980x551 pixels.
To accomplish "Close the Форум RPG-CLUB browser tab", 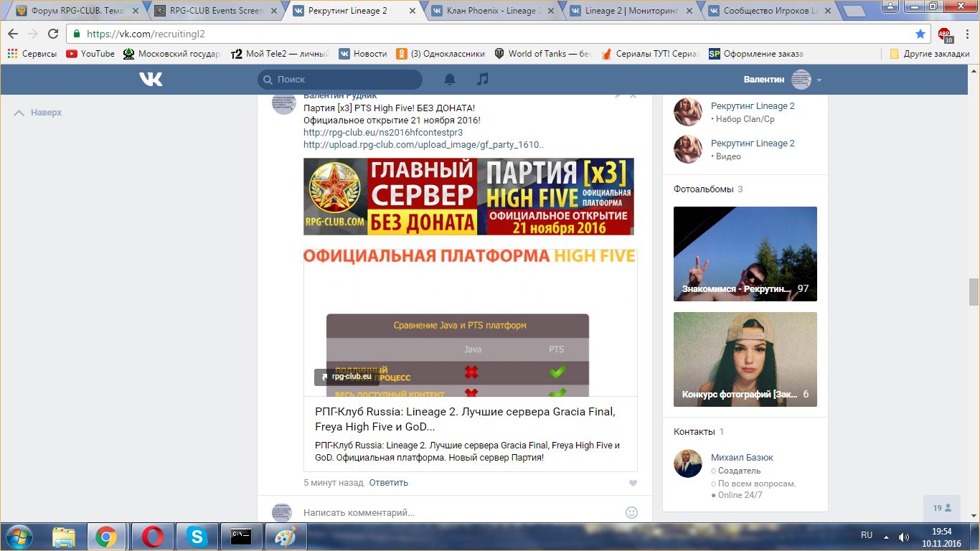I will (x=134, y=11).
